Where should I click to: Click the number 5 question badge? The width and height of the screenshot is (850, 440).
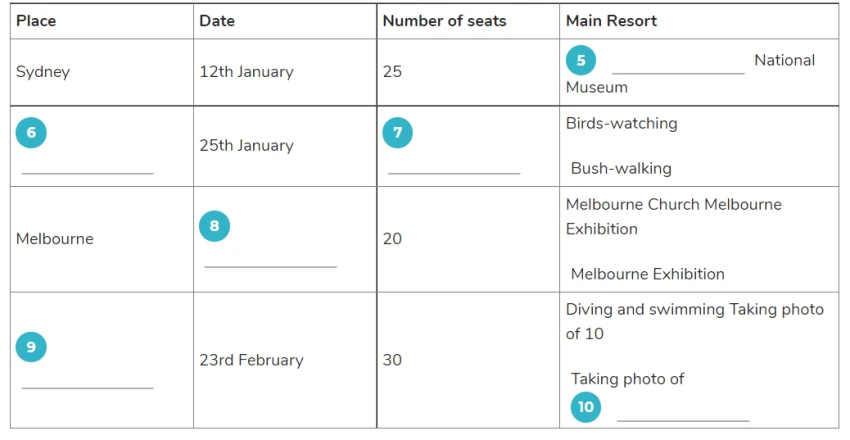[581, 60]
